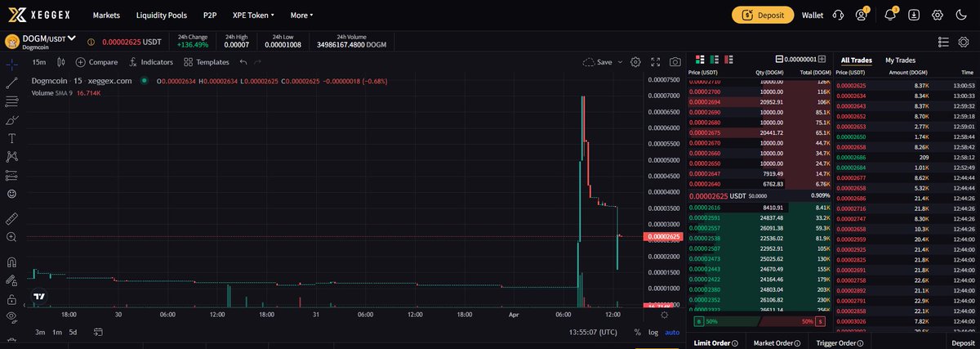Open the Indicators dialog

click(x=150, y=62)
